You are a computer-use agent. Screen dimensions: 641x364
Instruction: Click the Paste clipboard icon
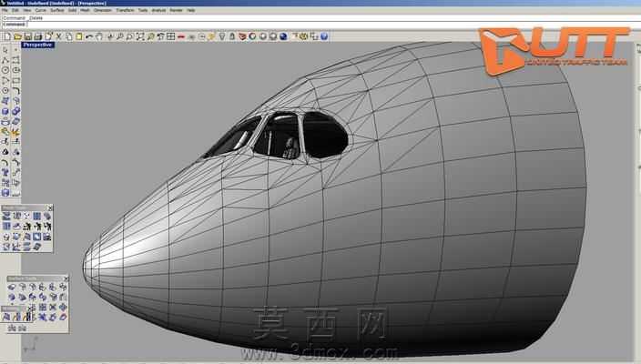click(79, 36)
